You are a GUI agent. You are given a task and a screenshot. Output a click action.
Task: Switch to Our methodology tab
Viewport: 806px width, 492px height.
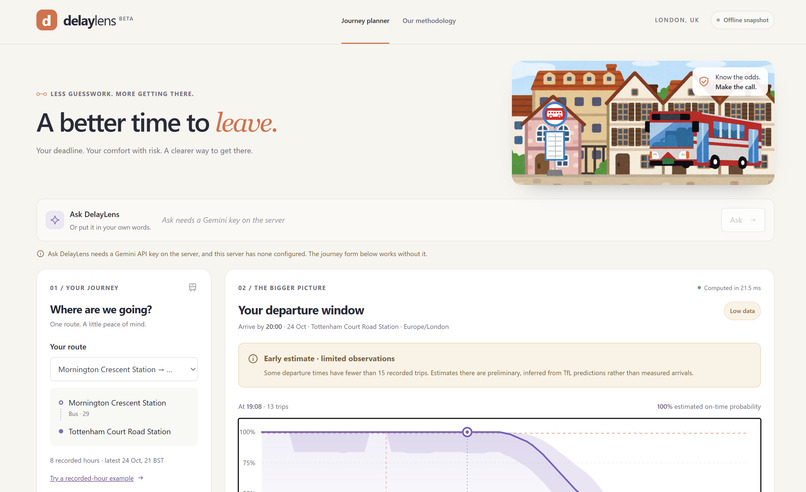[429, 21]
